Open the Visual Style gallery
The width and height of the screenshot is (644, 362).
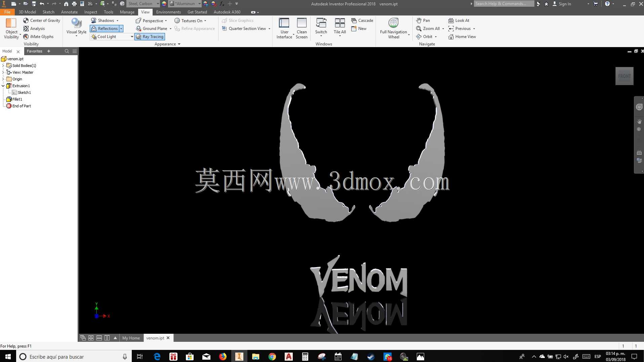tap(77, 27)
